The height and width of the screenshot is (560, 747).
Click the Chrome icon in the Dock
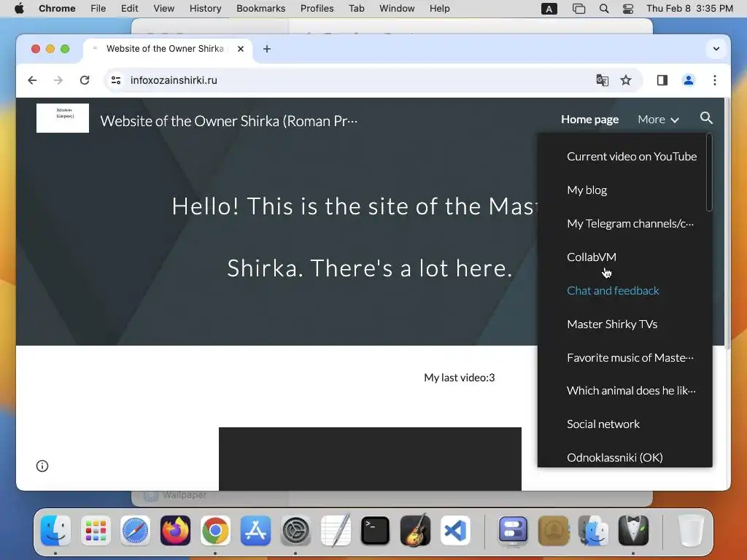[x=215, y=530]
